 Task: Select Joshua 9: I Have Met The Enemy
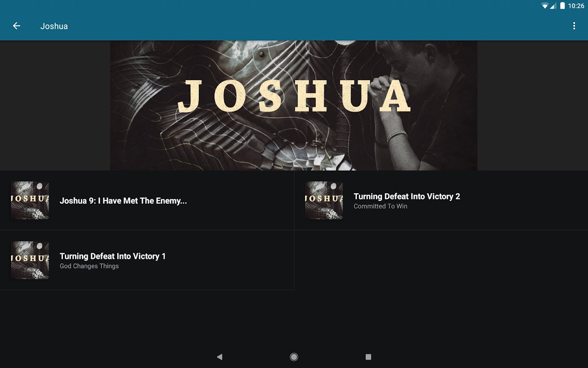(x=123, y=201)
